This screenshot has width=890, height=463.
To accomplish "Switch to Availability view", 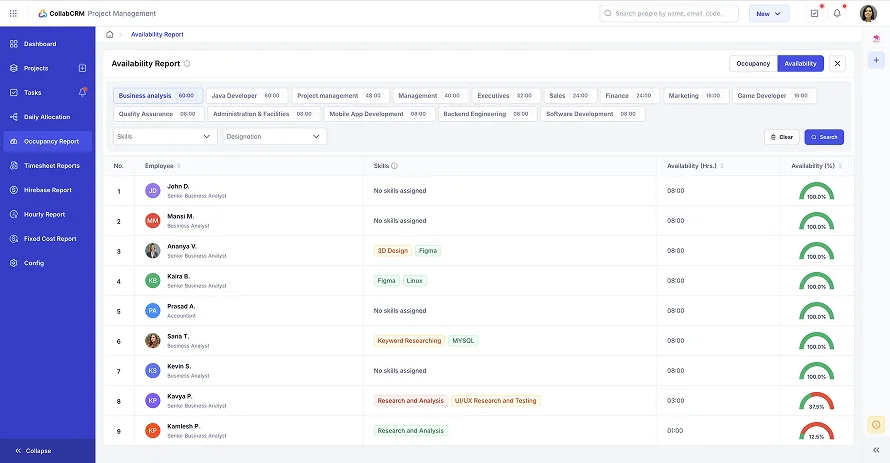I will click(x=800, y=64).
